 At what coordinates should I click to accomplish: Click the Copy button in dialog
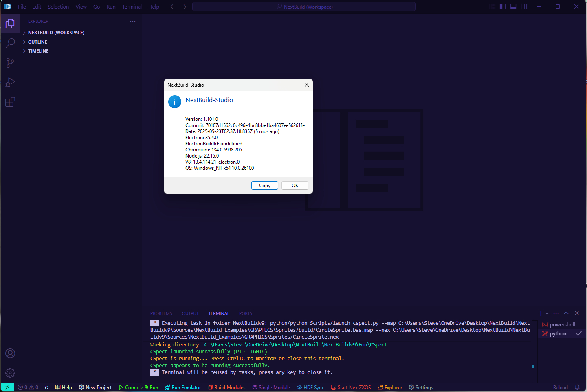click(264, 186)
